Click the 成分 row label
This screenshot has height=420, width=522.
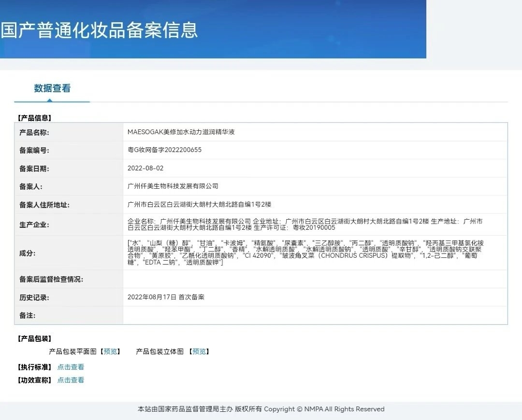coord(27,253)
